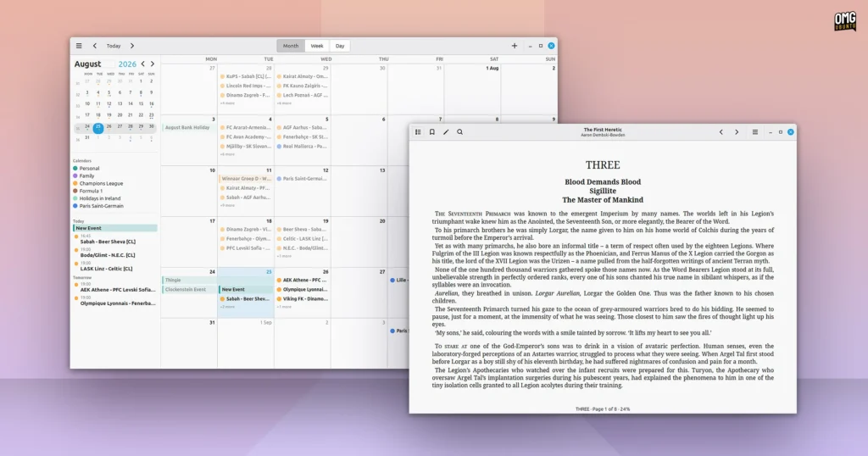Open Paris Saint-Germain event on the 12th
Viewport: 868px width, 456px height.
click(x=303, y=179)
